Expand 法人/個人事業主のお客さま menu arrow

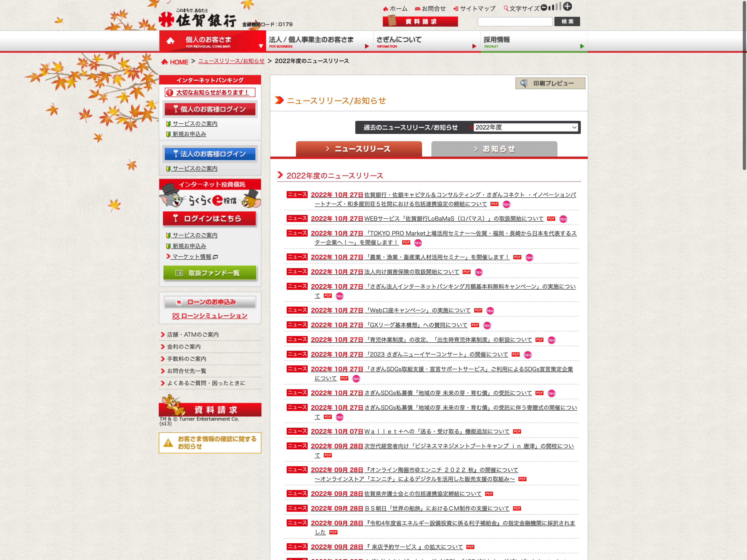367,46
